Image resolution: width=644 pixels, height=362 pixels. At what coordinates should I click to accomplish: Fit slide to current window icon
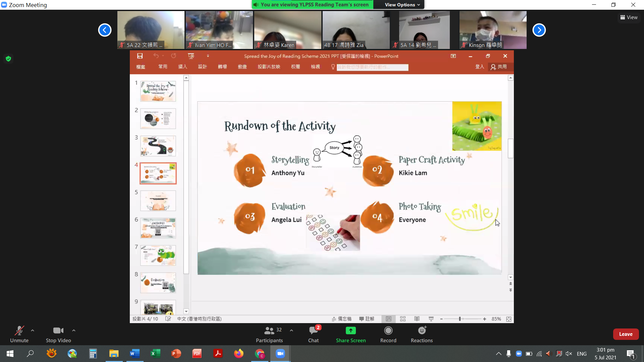pyautogui.click(x=509, y=319)
